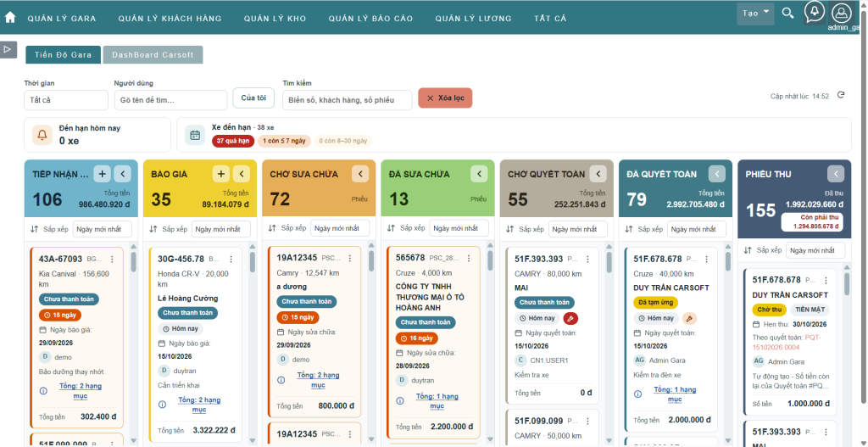Click info icon on card 43A-67093
The image size is (868, 447).
coord(43,390)
